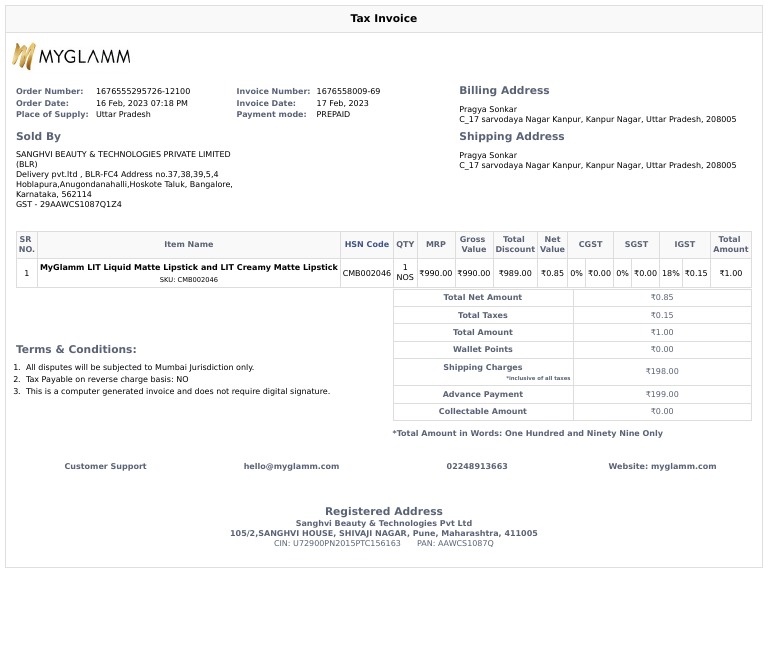The height and width of the screenshot is (672, 768).
Task: Click the item name MyGlamm LIT Liquid Matte Lipstick
Action: click(189, 267)
